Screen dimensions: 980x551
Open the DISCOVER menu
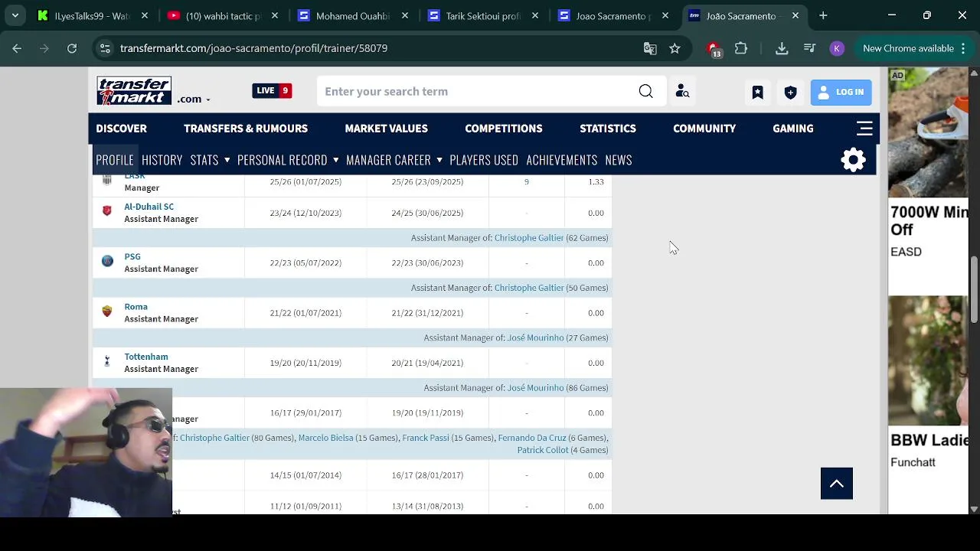(121, 129)
